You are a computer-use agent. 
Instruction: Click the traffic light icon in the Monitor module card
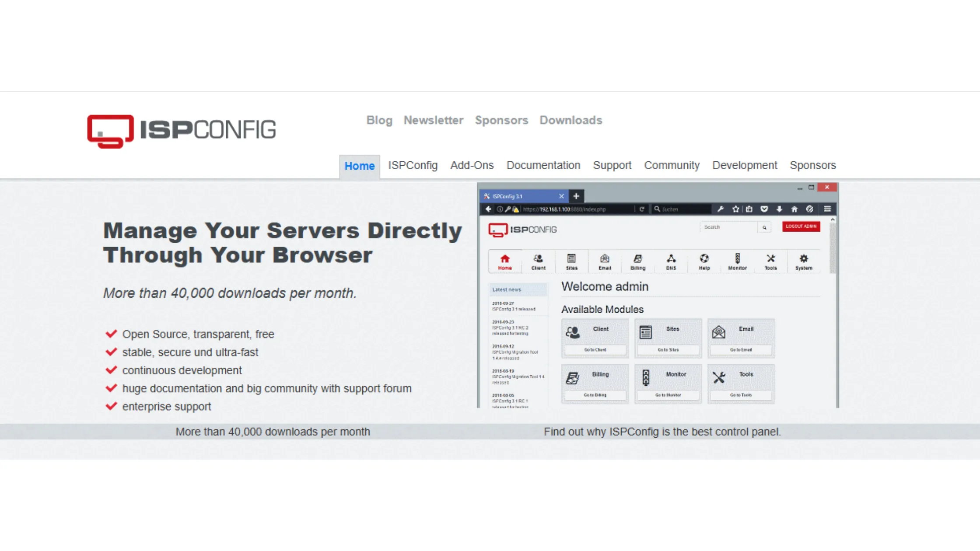(x=646, y=377)
